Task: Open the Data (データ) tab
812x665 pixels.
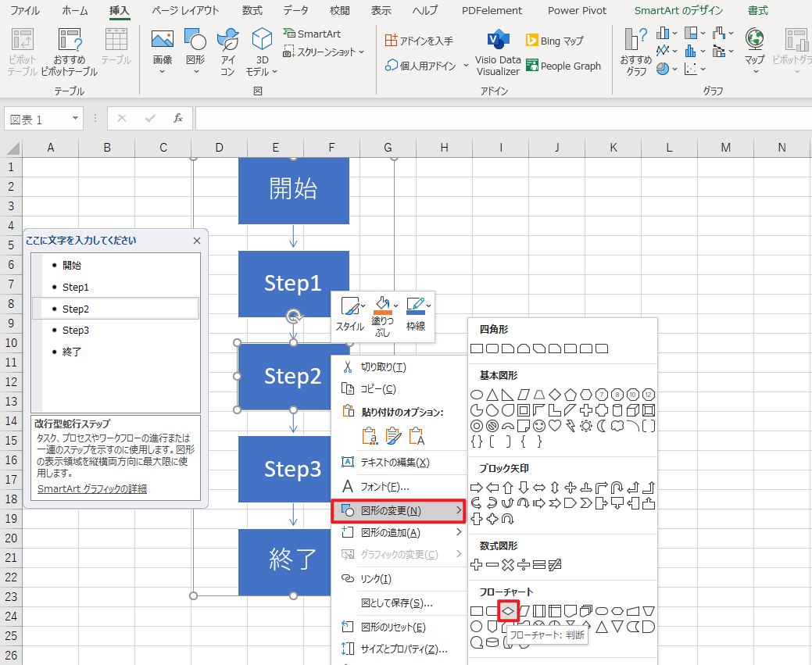Action: coord(295,10)
